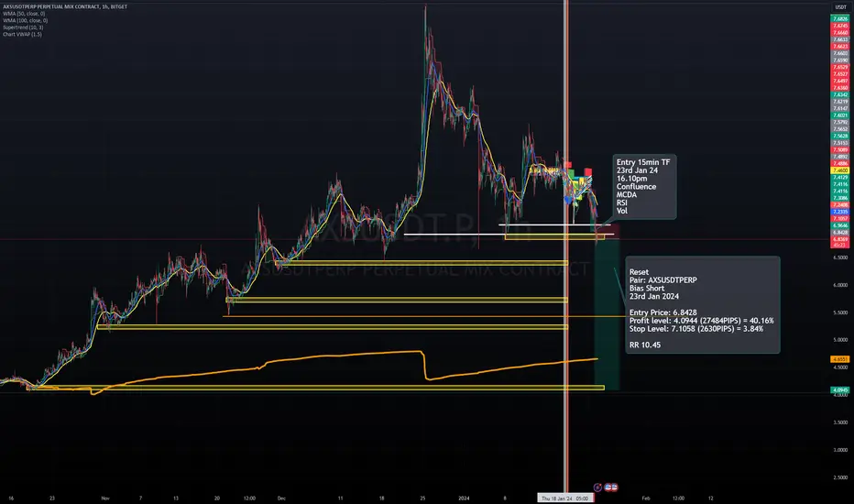Screen dimensions: 854x504
Task: Click the blue 7.2335 price label
Action: coord(840,212)
